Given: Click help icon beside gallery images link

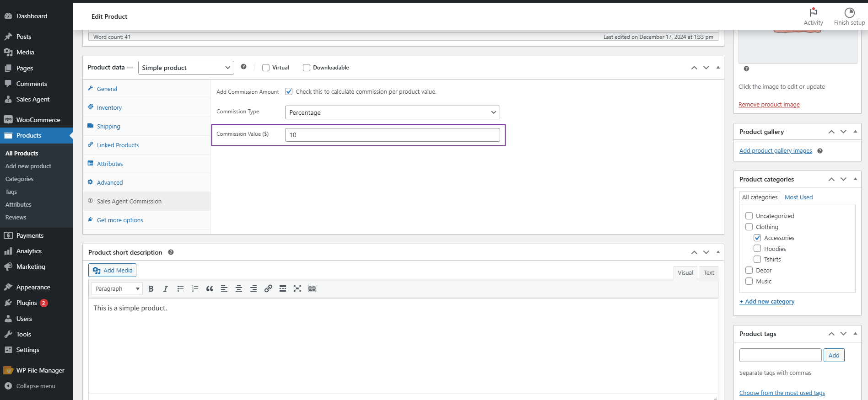Looking at the screenshot, I should pyautogui.click(x=820, y=151).
